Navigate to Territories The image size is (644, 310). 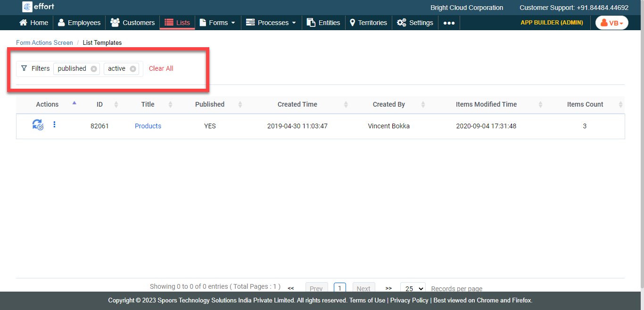[x=368, y=23]
